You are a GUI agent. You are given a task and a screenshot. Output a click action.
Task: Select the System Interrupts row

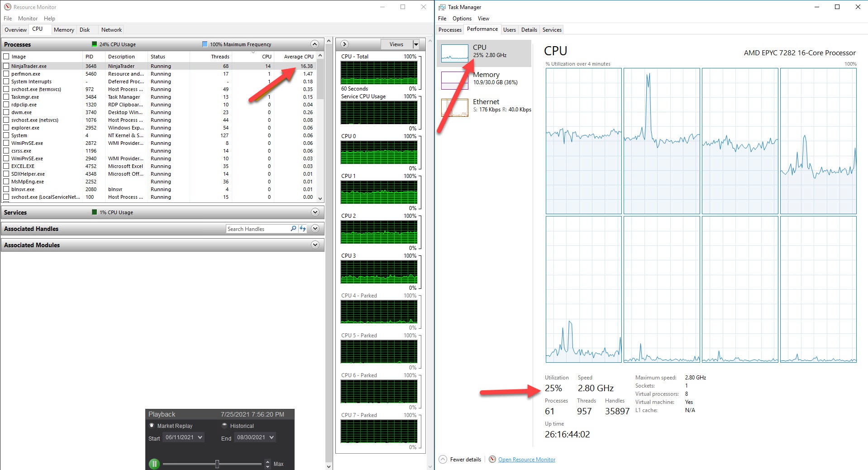(158, 82)
